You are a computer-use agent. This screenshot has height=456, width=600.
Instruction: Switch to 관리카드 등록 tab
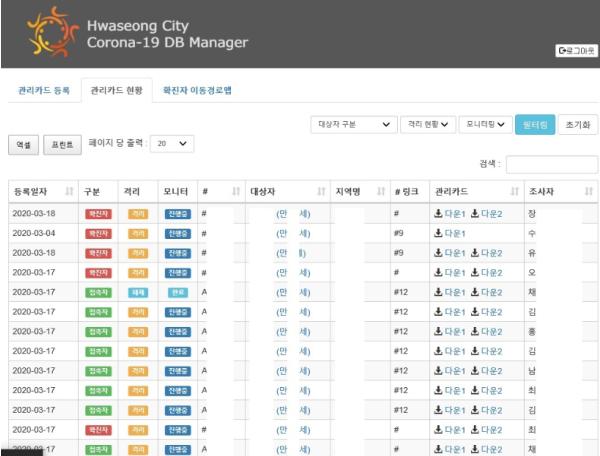coord(44,90)
